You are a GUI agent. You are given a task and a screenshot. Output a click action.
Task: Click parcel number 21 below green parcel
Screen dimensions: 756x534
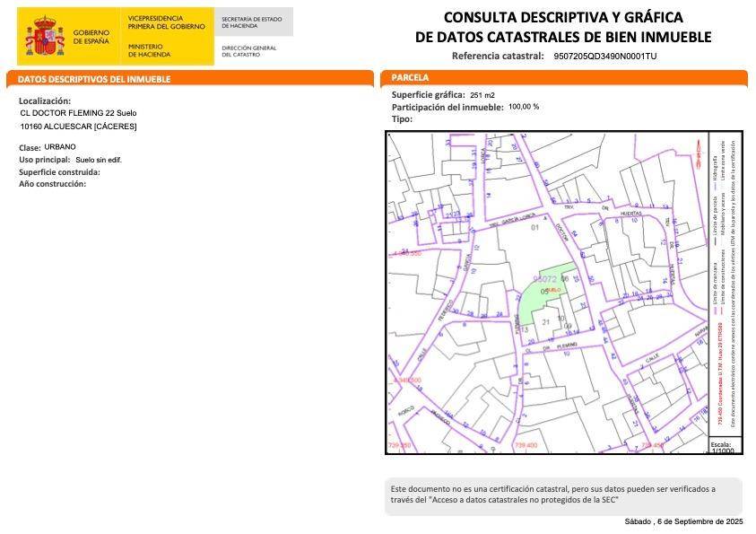[x=545, y=321]
